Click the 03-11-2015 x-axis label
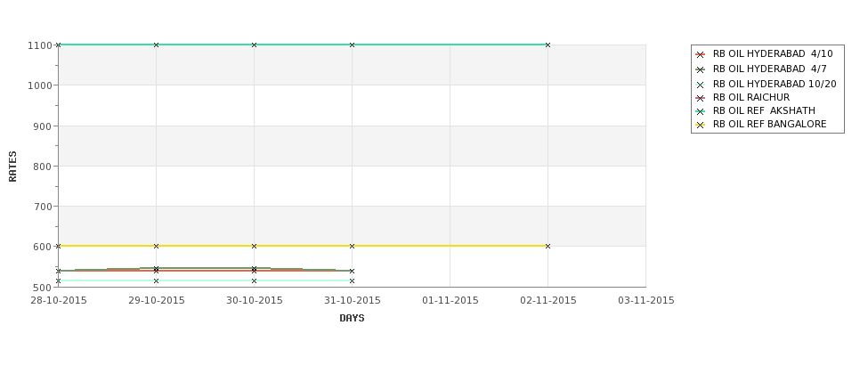This screenshot has height=382, width=868. click(x=646, y=300)
